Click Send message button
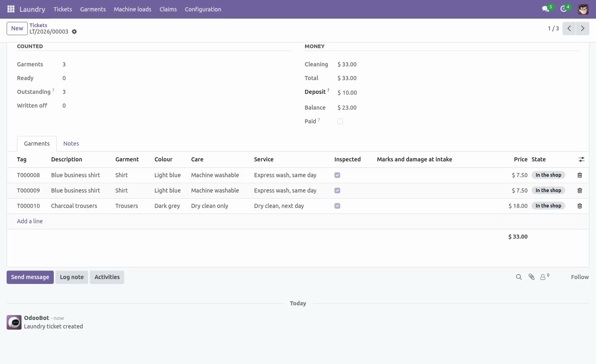 click(x=30, y=277)
